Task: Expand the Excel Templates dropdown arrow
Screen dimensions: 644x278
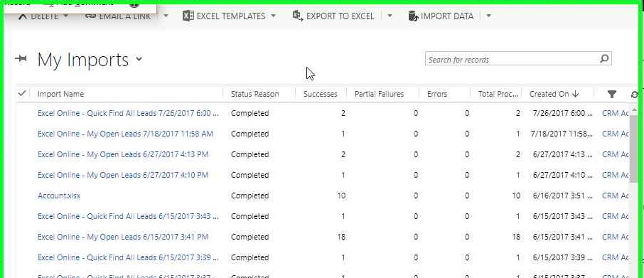Action: click(273, 16)
